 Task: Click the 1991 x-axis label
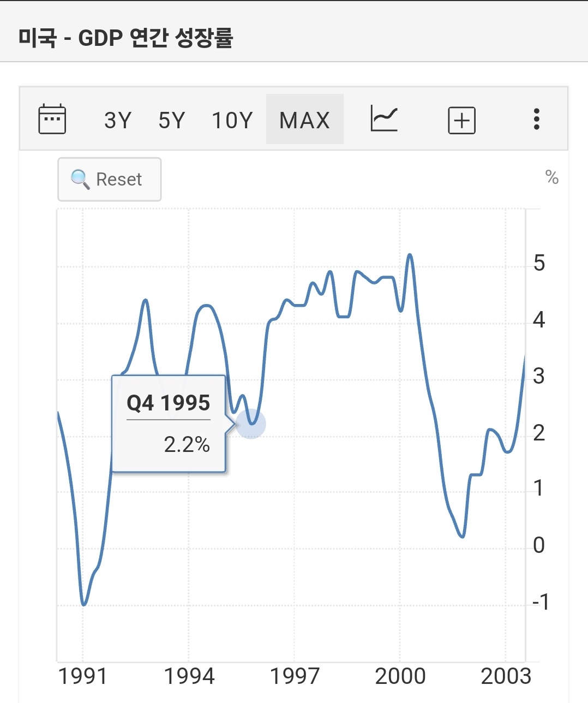tap(82, 676)
